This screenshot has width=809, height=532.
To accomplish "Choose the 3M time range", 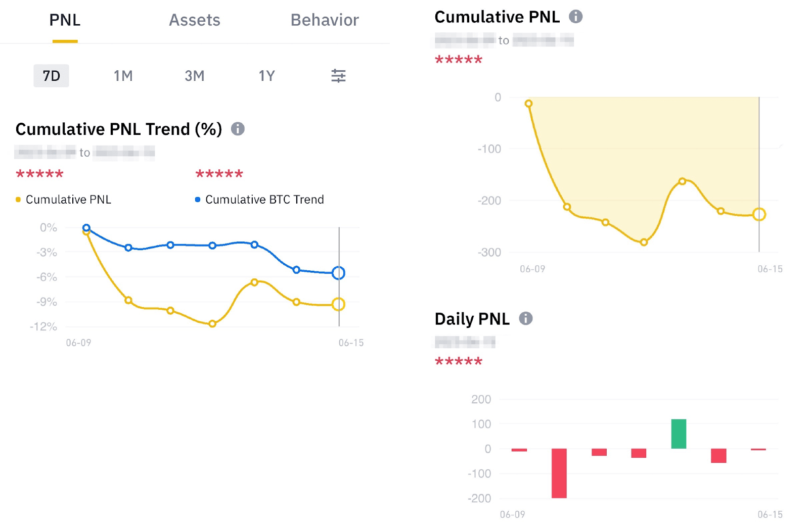I will click(x=194, y=76).
